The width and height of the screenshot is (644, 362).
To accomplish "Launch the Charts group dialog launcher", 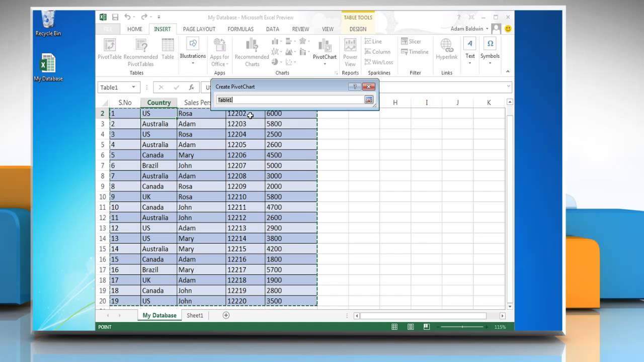I will (x=336, y=73).
